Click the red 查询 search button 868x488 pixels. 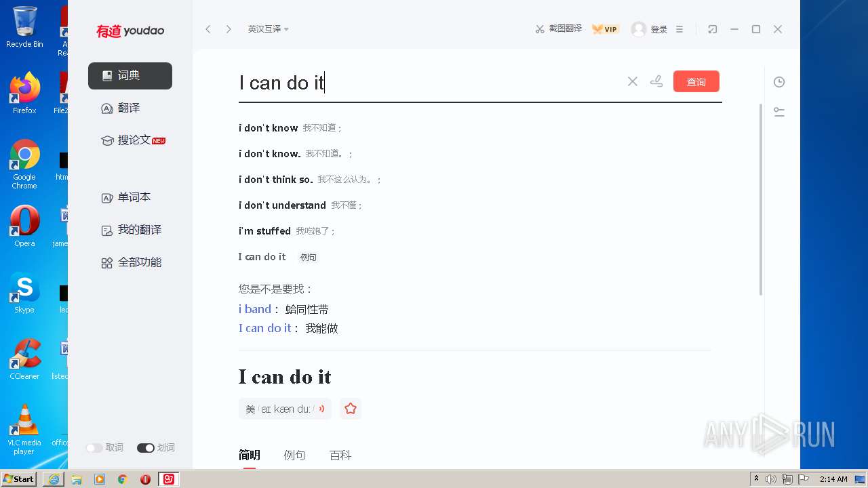[x=696, y=81]
